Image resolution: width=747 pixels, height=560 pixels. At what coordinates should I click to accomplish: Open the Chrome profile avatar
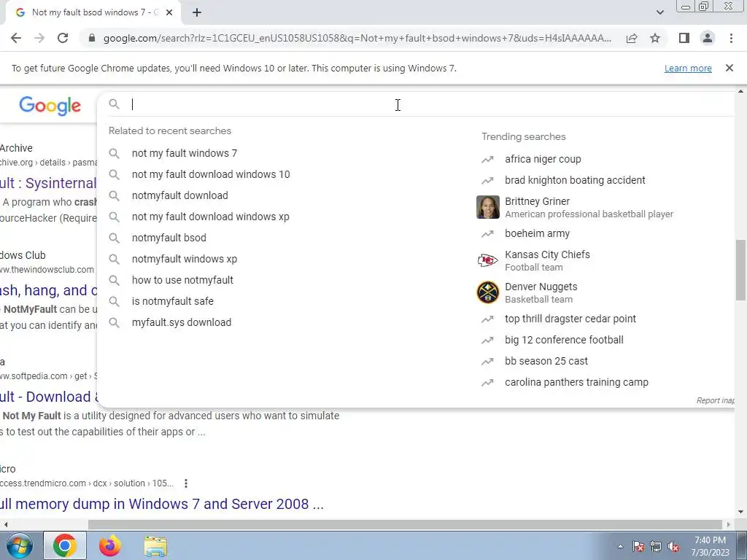708,38
